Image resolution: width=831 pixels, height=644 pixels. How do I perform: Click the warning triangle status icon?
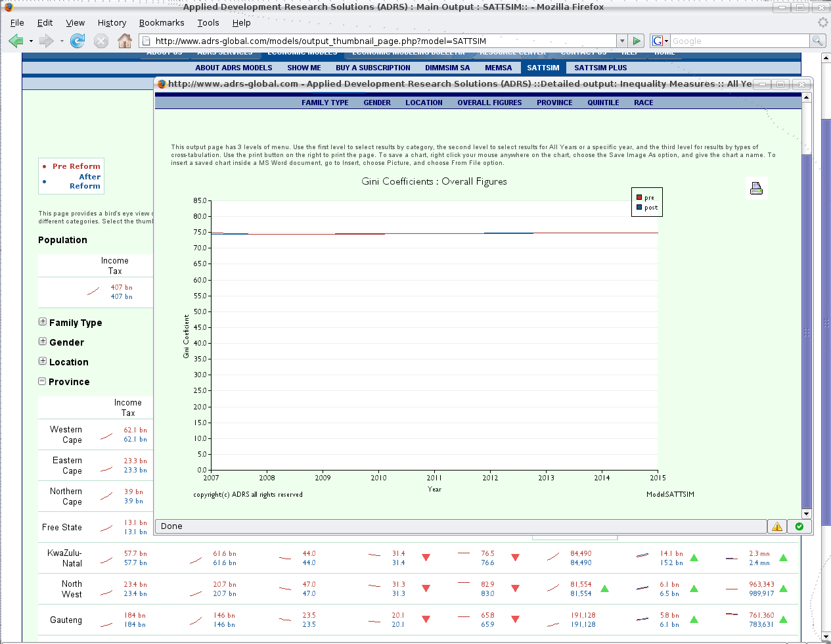(777, 526)
